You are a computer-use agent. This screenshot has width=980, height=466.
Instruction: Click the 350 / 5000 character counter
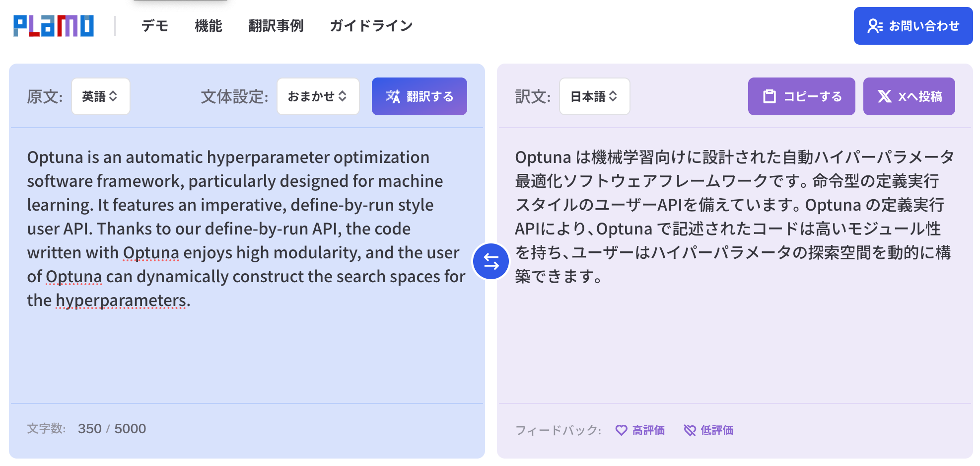[x=112, y=429]
